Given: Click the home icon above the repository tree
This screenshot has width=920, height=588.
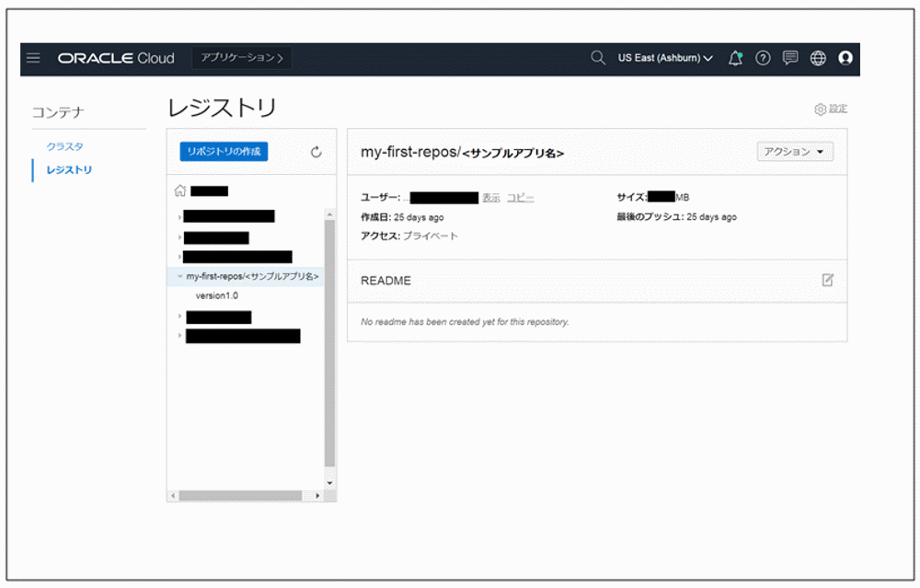Looking at the screenshot, I should click(179, 190).
